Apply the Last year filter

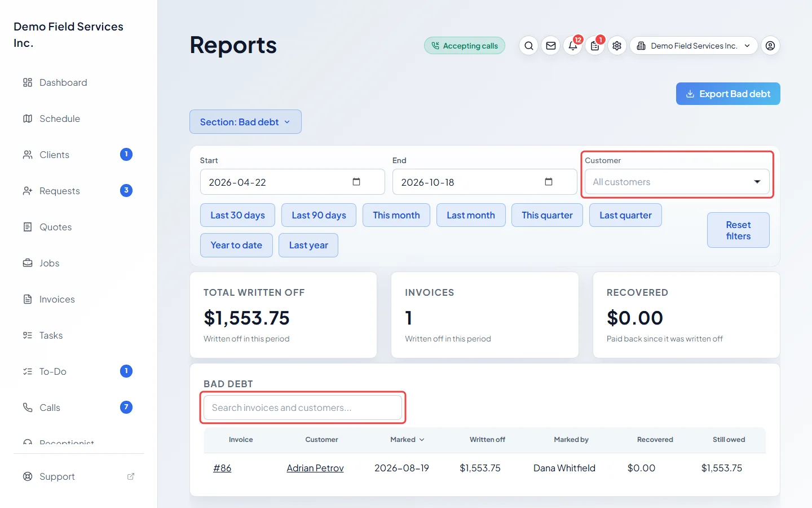point(308,245)
